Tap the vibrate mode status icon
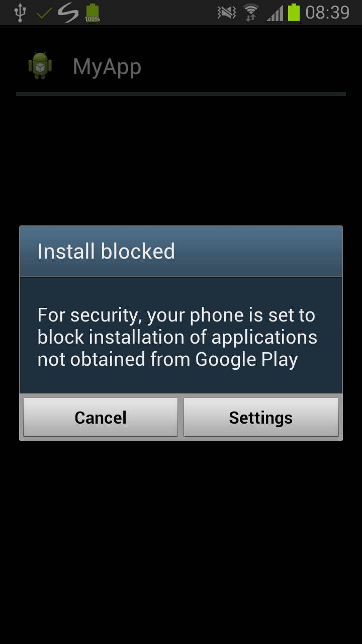 pyautogui.click(x=227, y=13)
